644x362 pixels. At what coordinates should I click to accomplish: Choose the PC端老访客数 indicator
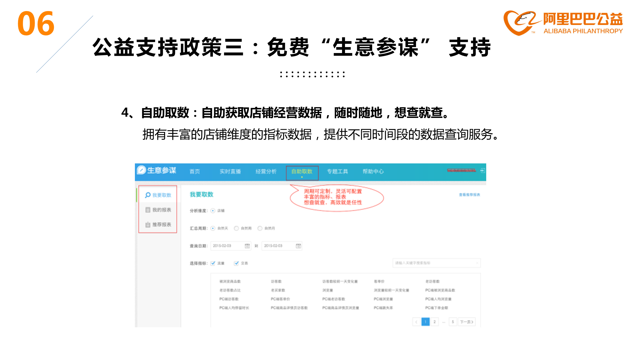333,299
